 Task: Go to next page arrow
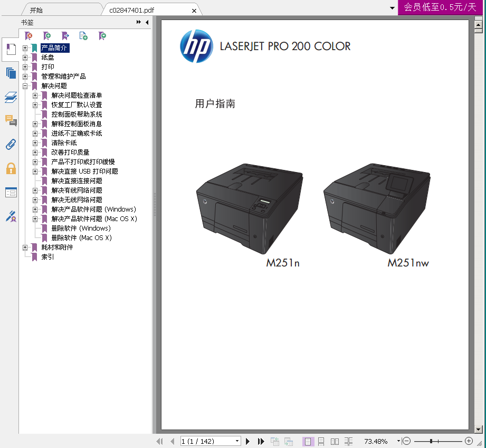point(247,441)
